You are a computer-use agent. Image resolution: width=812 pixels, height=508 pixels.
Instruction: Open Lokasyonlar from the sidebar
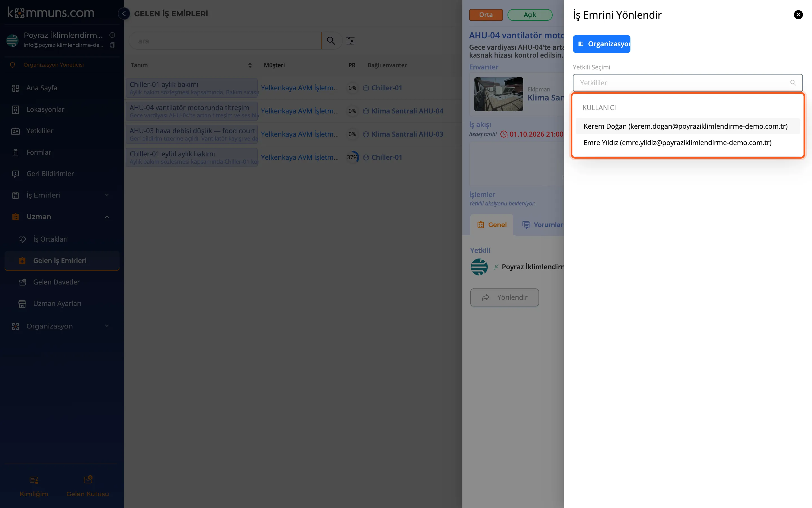pyautogui.click(x=62, y=110)
